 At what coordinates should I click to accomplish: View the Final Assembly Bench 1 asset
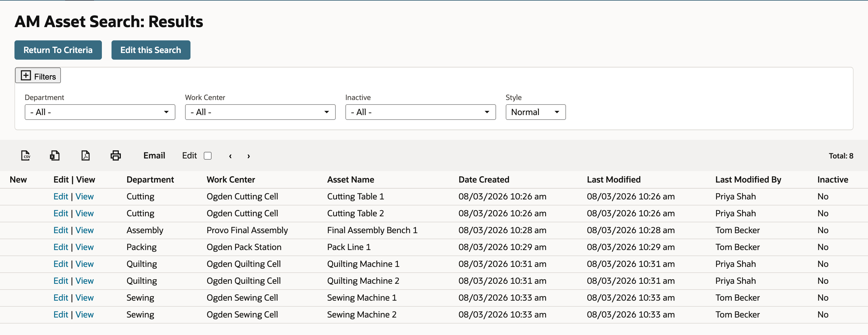click(85, 230)
